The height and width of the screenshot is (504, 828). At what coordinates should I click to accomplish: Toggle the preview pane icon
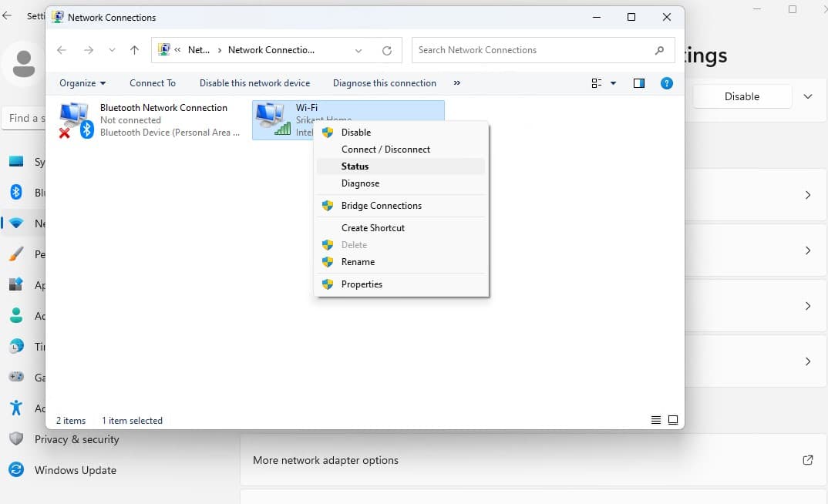click(638, 83)
